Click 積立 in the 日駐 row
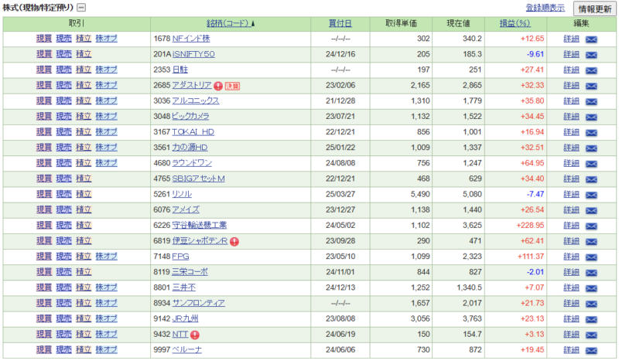The width and height of the screenshot is (619, 364). point(84,70)
